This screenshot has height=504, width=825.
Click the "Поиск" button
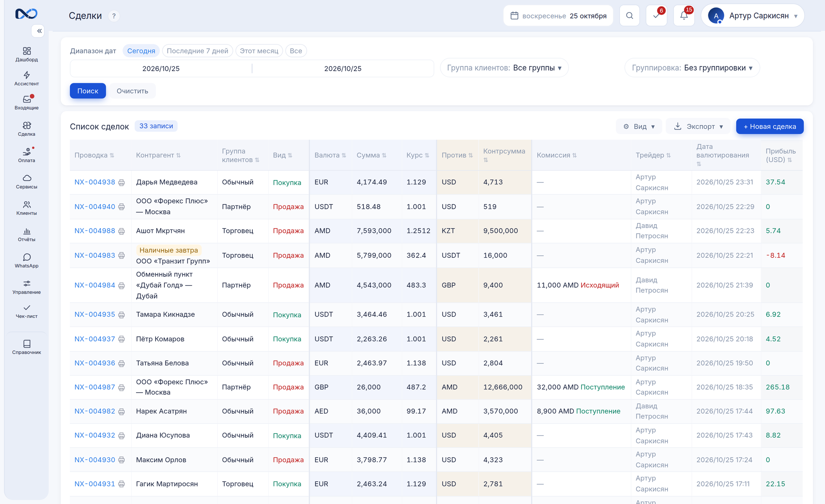(x=88, y=91)
